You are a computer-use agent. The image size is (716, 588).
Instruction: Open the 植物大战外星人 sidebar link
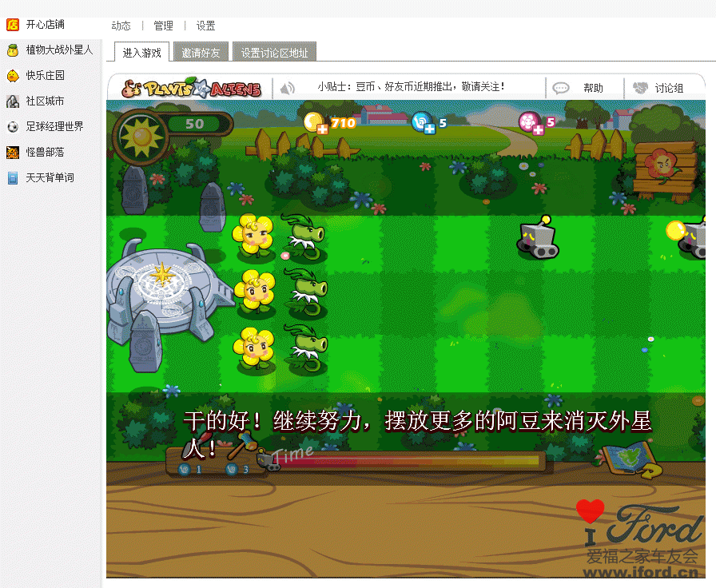[x=59, y=50]
